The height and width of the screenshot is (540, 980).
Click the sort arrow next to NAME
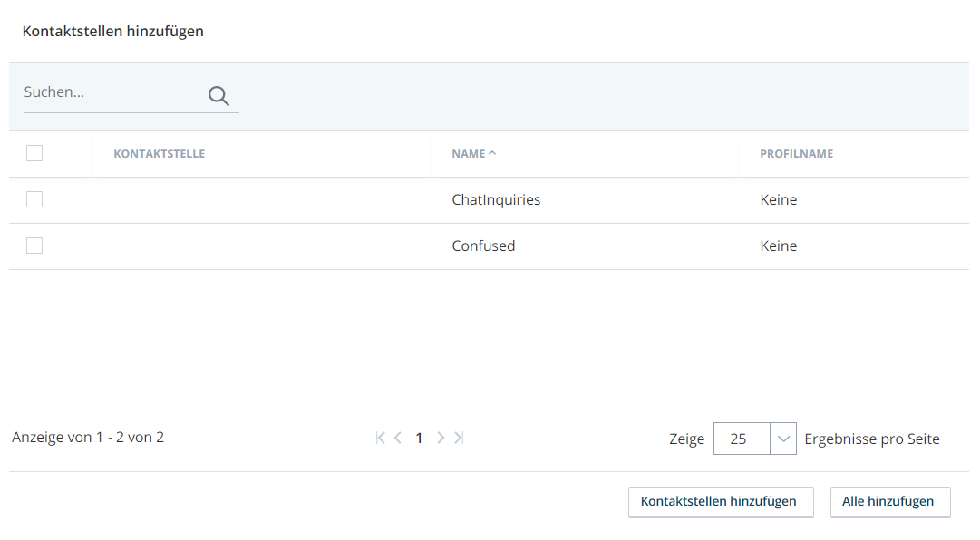[x=492, y=153]
